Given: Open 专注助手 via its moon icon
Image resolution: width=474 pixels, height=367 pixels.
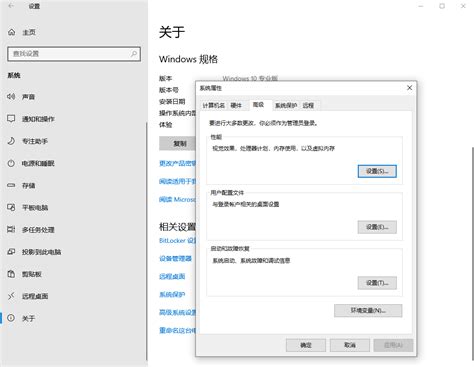Looking at the screenshot, I should 11,141.
